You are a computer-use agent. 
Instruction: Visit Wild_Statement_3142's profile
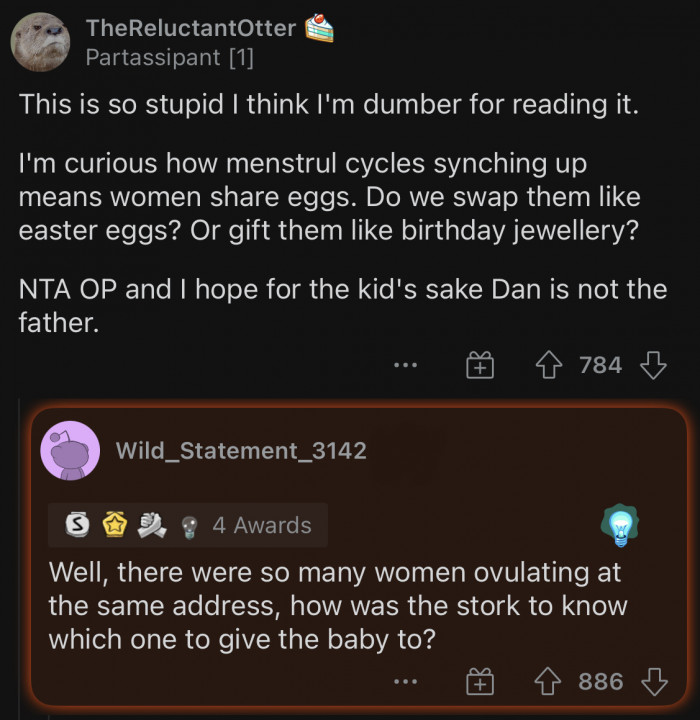click(241, 451)
